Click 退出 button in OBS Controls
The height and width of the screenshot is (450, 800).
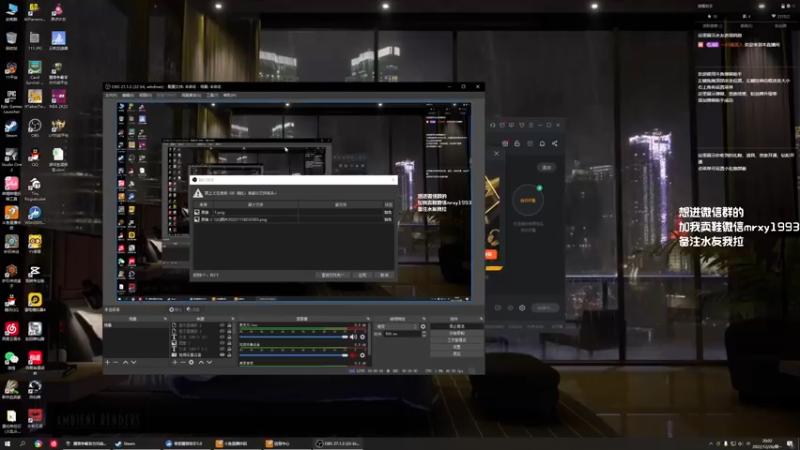pos(457,354)
